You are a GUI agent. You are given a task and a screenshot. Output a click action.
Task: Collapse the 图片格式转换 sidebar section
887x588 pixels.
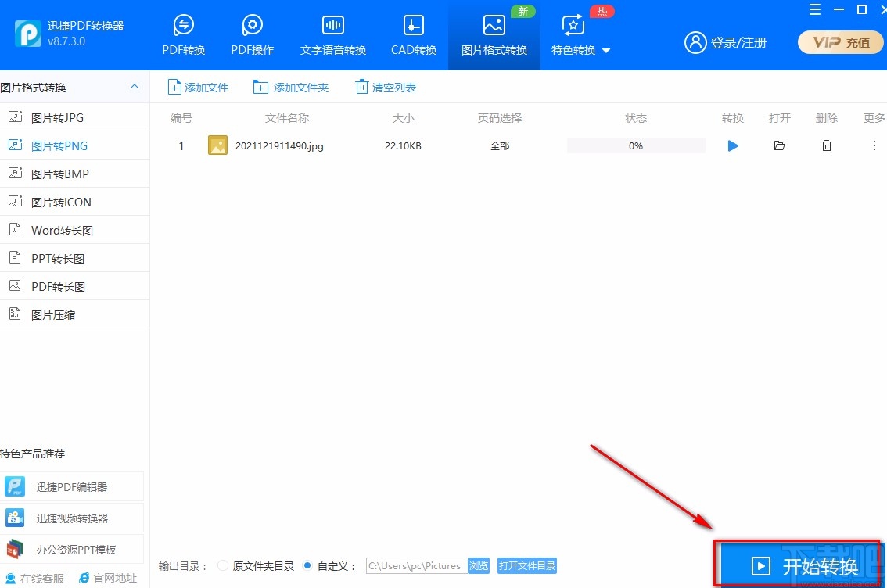134,87
